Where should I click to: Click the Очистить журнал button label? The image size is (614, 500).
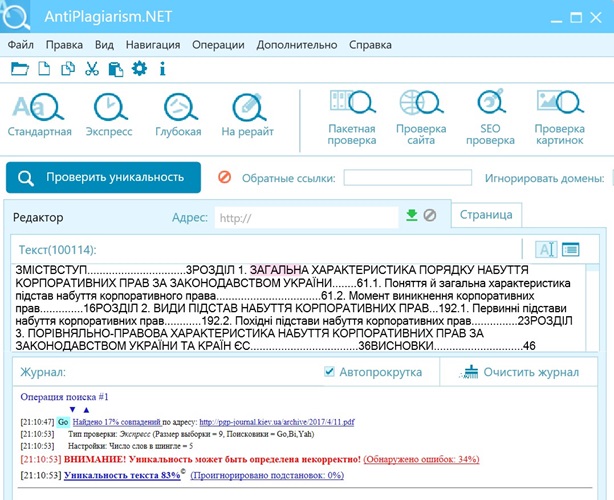531,372
